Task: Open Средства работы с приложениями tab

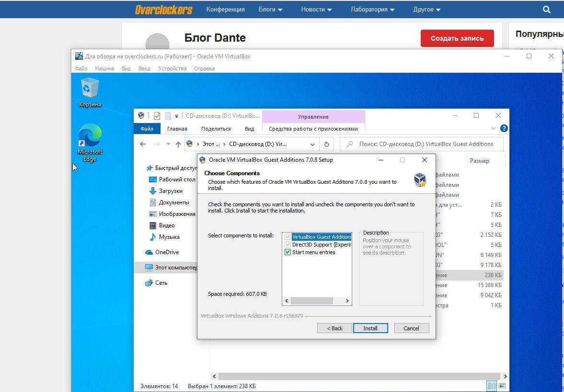Action: click(x=313, y=129)
